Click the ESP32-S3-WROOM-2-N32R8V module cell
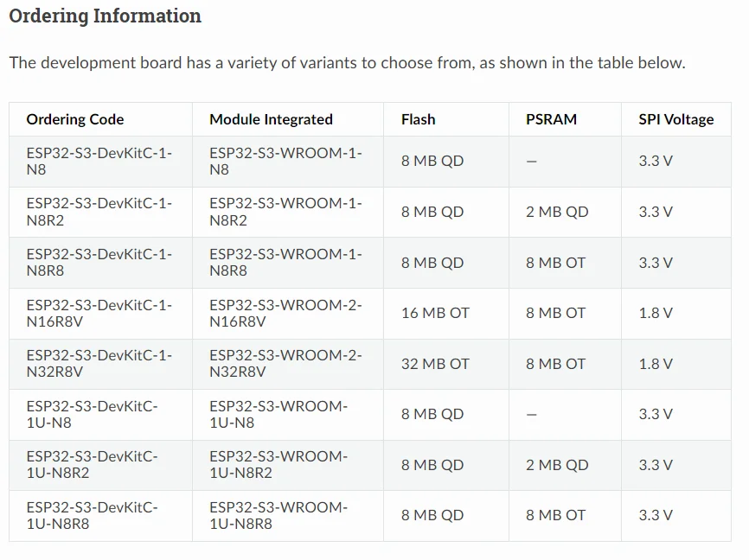Image resolution: width=749 pixels, height=560 pixels. (x=285, y=364)
